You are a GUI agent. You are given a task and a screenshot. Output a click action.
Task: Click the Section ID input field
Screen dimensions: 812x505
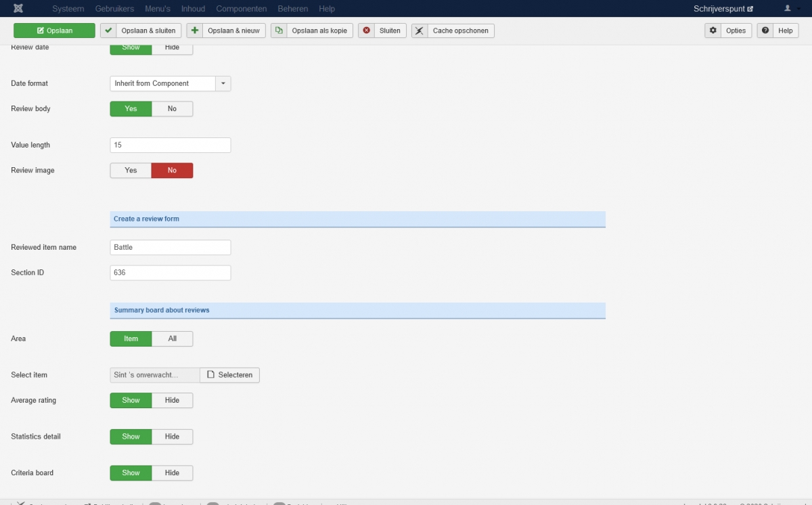170,273
